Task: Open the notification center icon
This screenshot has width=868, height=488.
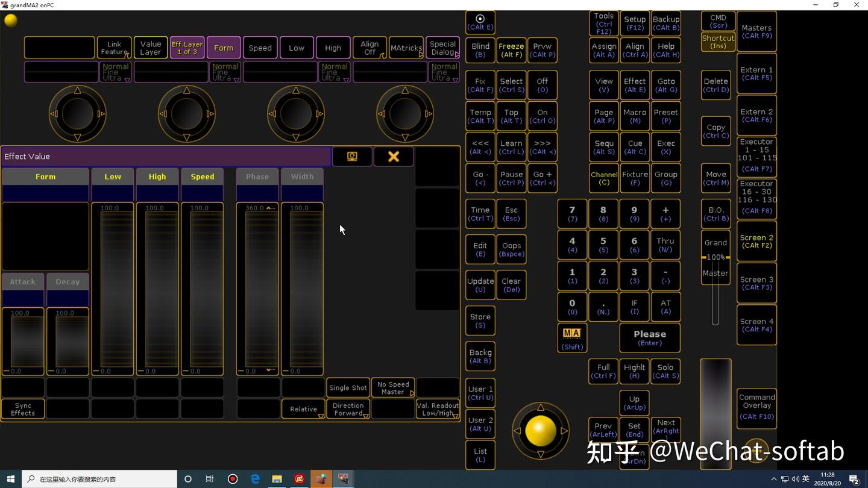Action: click(x=854, y=479)
